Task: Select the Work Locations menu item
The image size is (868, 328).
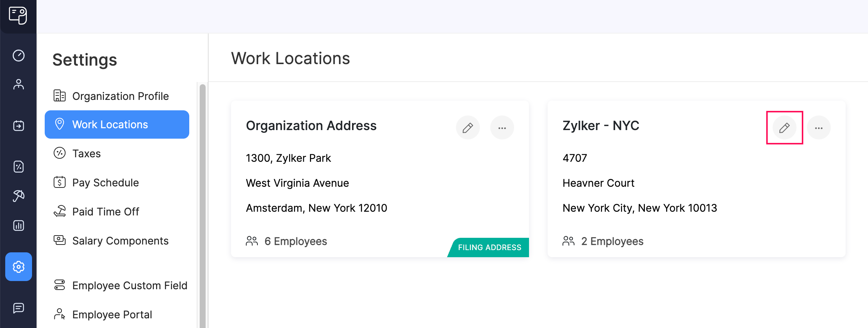Action: (117, 124)
